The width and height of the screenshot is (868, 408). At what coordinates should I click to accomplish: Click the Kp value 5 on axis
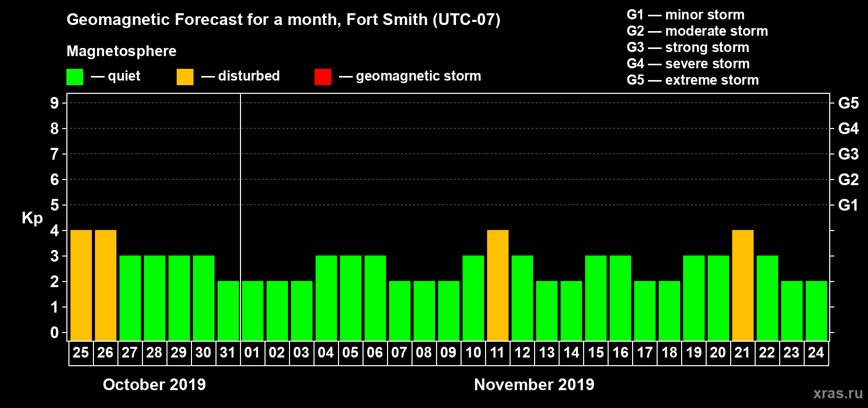(55, 205)
